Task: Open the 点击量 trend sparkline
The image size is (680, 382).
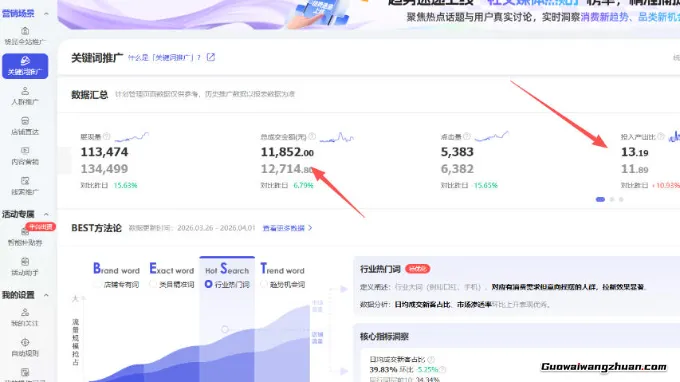Action: pos(491,137)
